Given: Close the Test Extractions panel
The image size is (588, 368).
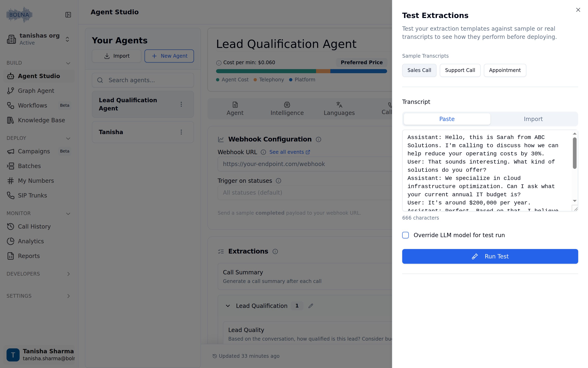Looking at the screenshot, I should click(x=578, y=10).
